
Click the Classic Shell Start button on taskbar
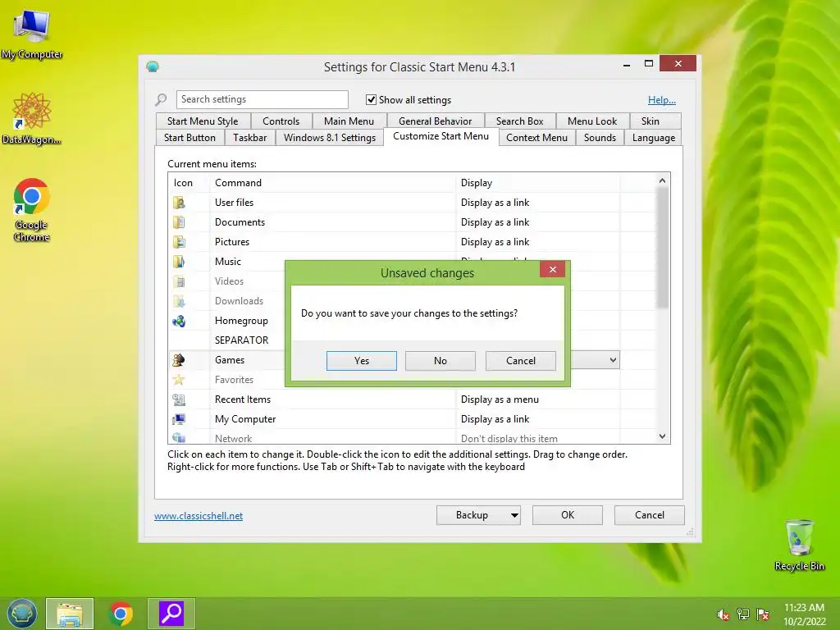pyautogui.click(x=21, y=614)
